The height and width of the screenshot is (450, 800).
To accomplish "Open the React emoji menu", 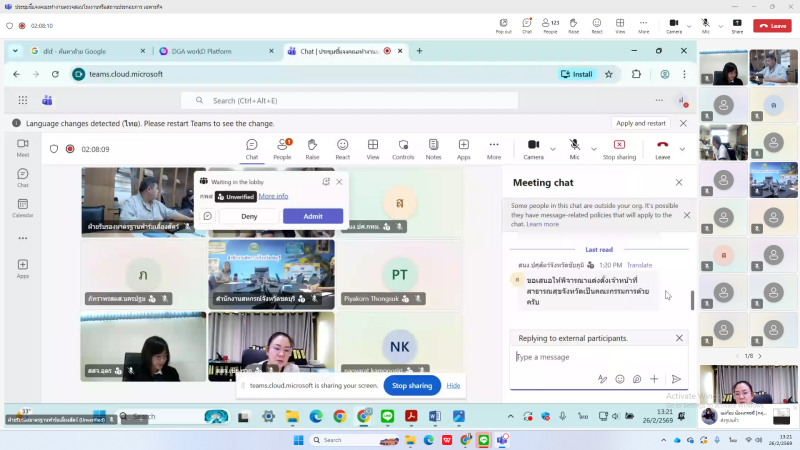I will [x=342, y=148].
